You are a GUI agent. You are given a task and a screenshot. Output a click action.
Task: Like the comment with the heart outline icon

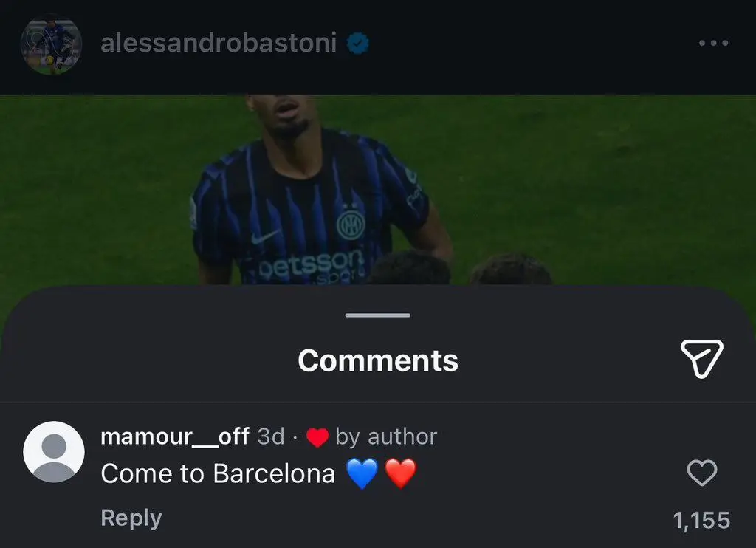pyautogui.click(x=701, y=473)
